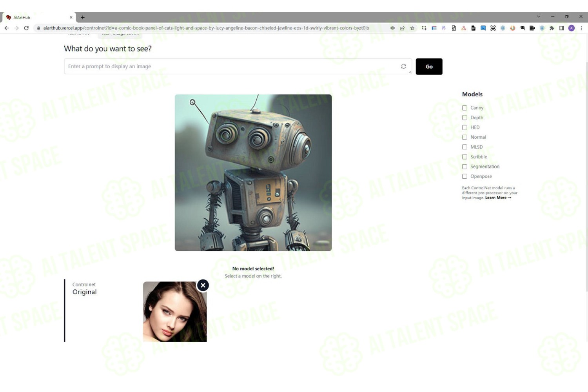
Task: Open the orange circular extension icon
Action: click(512, 28)
